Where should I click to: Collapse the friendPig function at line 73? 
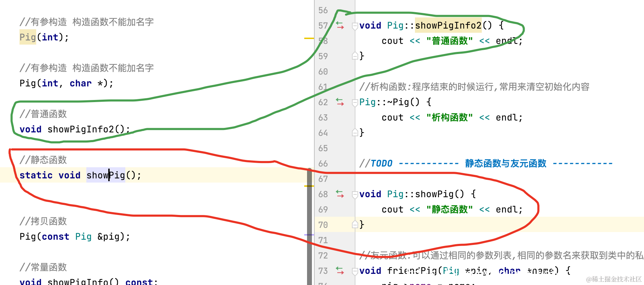pyautogui.click(x=355, y=271)
